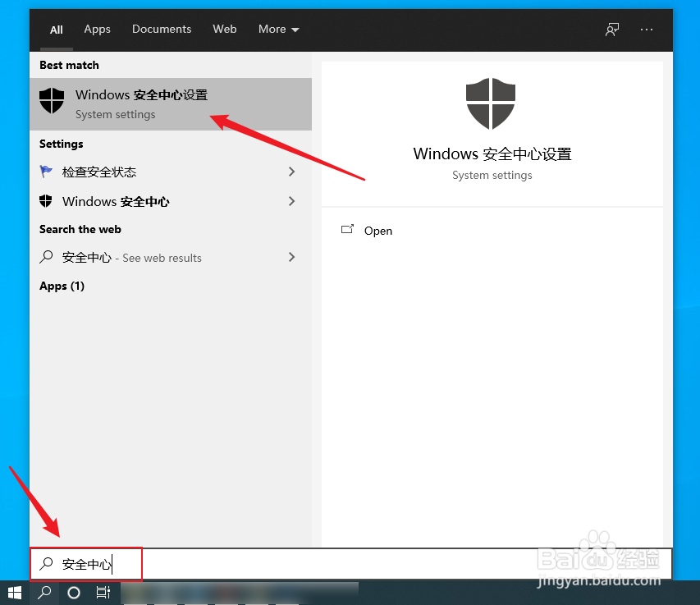Click the search input field containing 安全中心

click(x=351, y=564)
